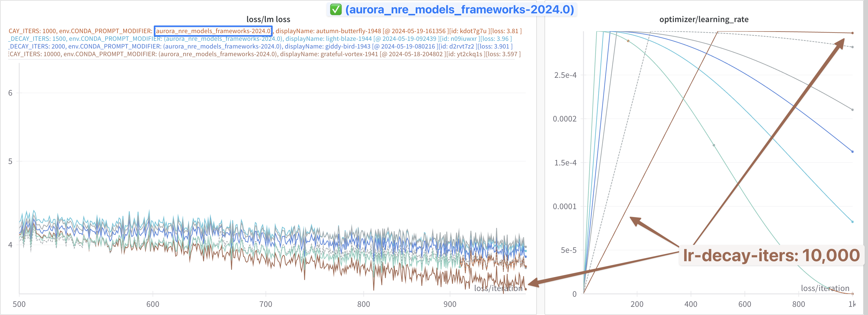Click the blue-outlined aurora_nre_models_frameworks-2024.0 text
The image size is (868, 315).
coord(213,31)
